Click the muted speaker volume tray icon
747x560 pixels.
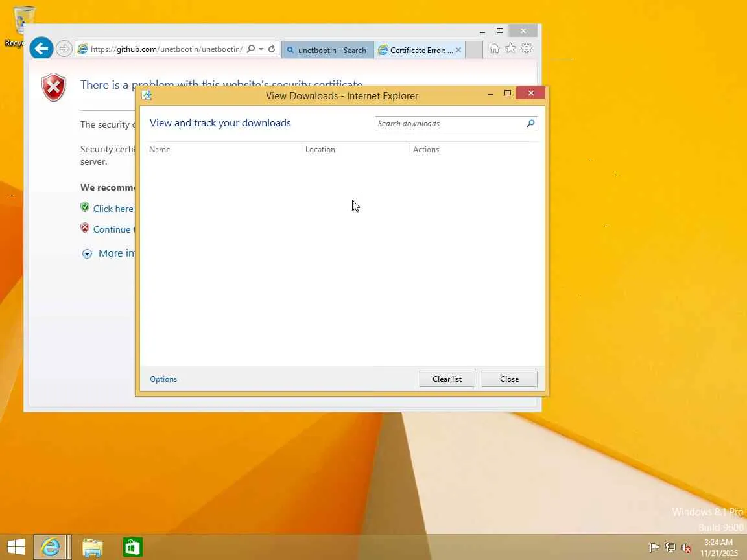pyautogui.click(x=686, y=548)
